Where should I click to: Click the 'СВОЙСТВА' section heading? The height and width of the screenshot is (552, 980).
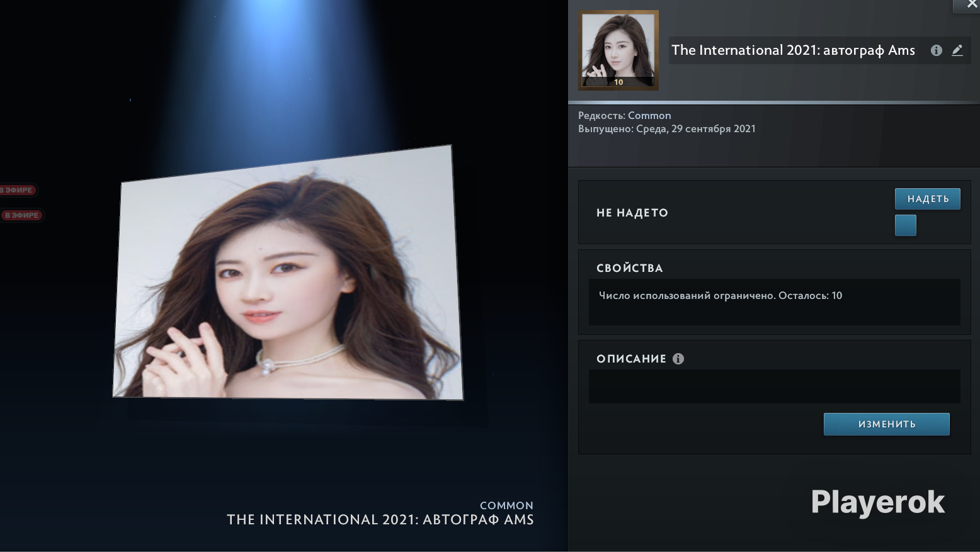point(630,268)
